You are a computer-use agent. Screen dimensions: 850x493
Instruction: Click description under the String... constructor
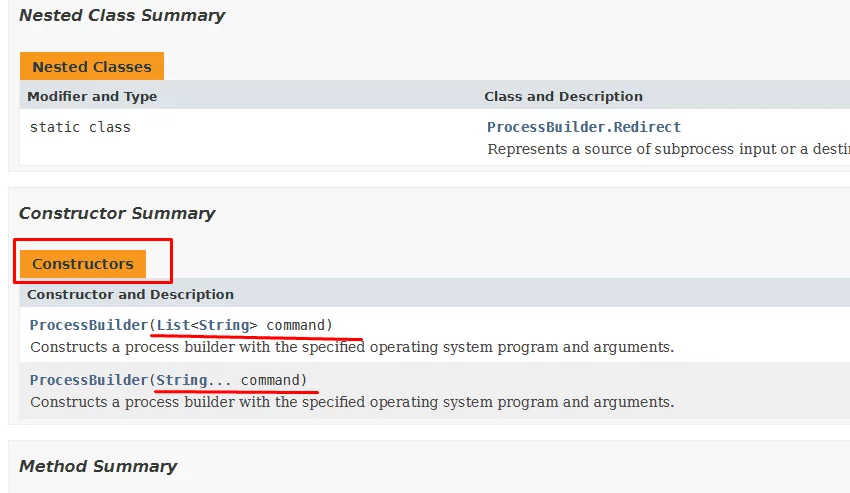click(x=352, y=402)
